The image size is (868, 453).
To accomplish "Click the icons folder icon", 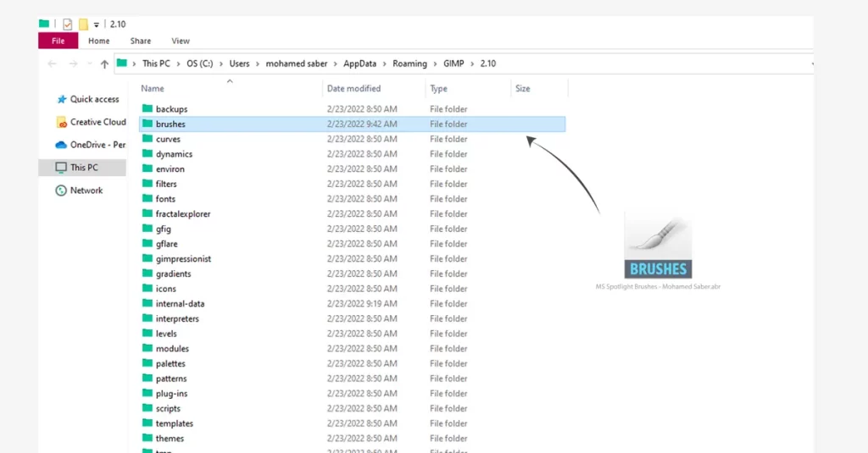I will pyautogui.click(x=147, y=288).
